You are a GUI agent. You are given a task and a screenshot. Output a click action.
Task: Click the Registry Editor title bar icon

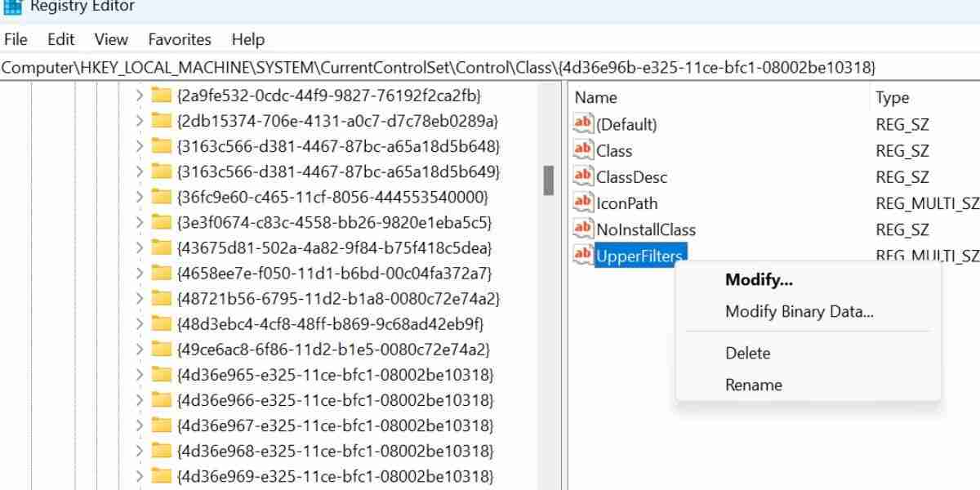click(x=11, y=7)
